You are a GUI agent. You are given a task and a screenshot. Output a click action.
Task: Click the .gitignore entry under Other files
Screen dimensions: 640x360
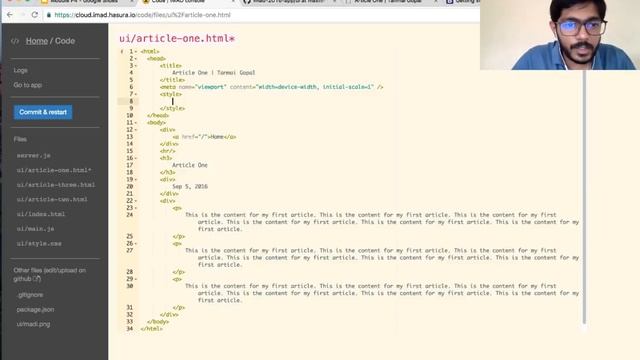click(30, 295)
